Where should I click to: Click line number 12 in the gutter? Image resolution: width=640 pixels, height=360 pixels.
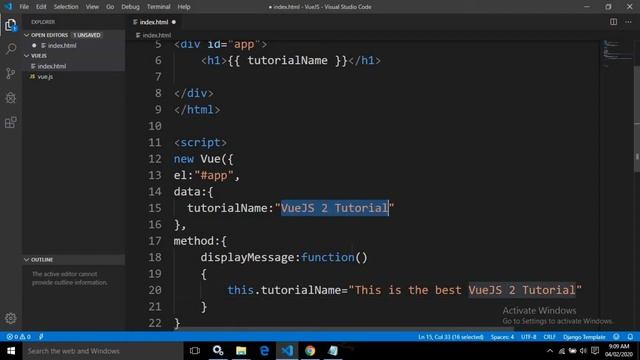(x=155, y=159)
